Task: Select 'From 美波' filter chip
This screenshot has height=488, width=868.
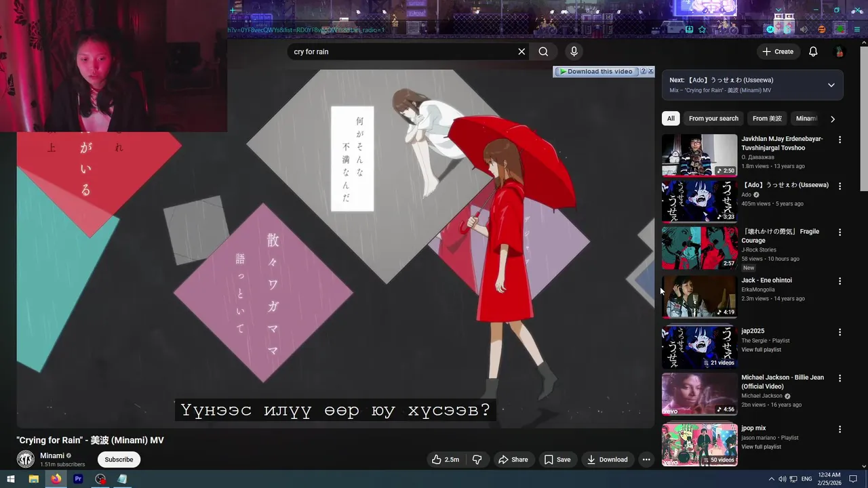Action: [x=767, y=119]
